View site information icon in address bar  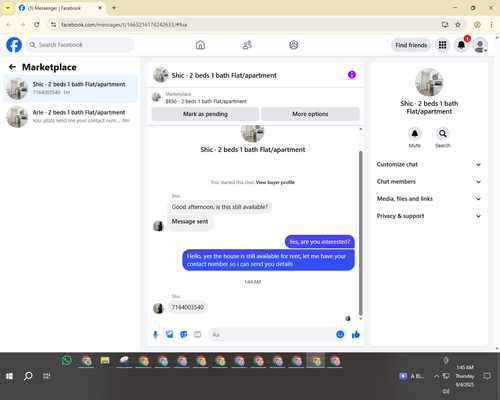point(53,25)
